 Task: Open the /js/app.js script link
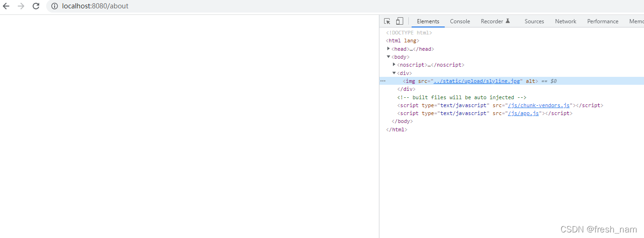pyautogui.click(x=524, y=113)
